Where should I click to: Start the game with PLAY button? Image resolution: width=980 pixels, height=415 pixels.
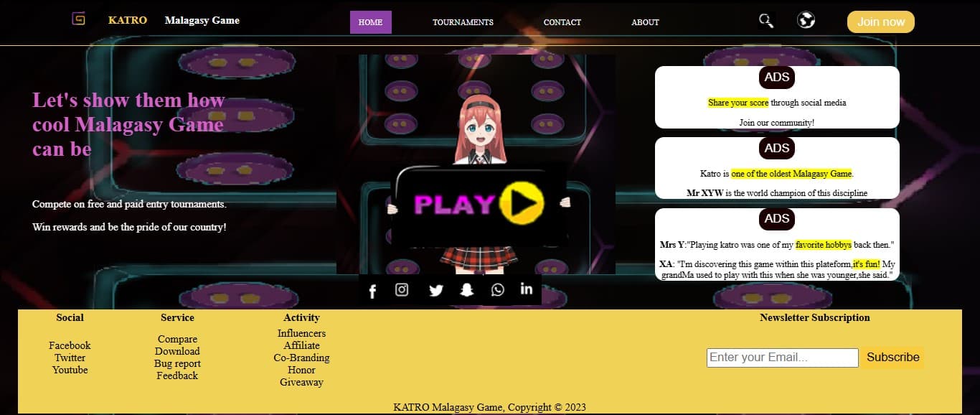tap(479, 204)
